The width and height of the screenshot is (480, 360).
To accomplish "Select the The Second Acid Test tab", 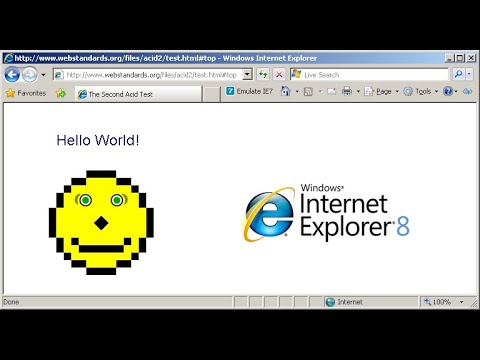I will pos(138,94).
